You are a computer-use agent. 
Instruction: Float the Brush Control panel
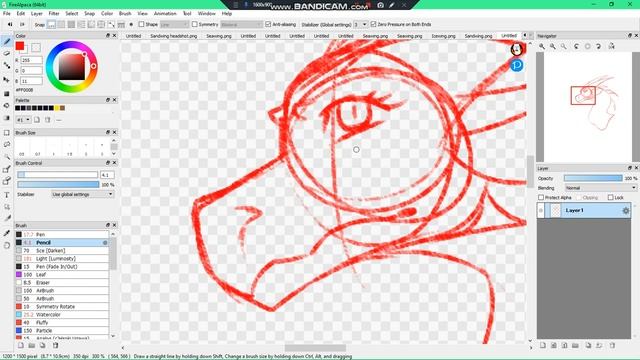pos(108,163)
